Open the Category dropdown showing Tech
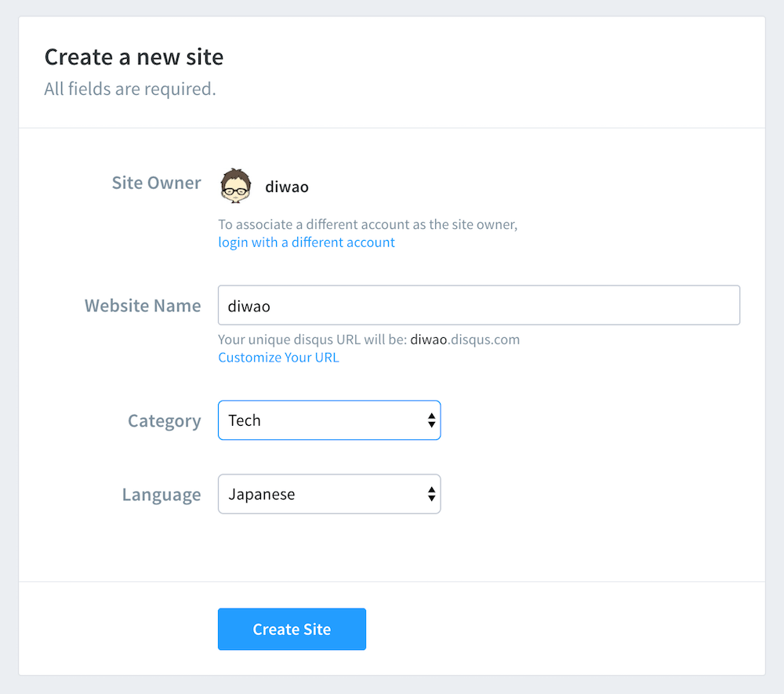This screenshot has width=784, height=694. pos(329,420)
